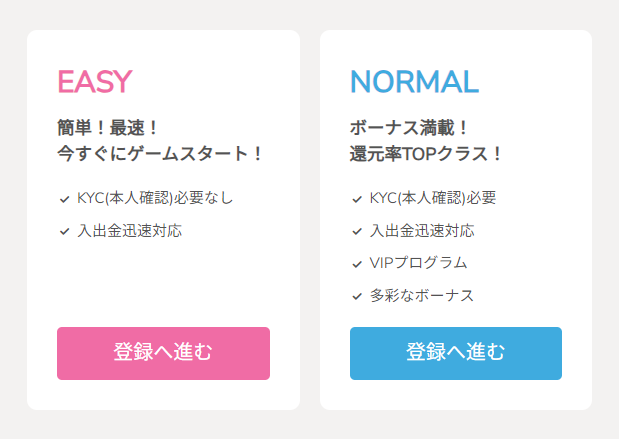This screenshot has height=439, width=619.
Task: Click the 今すぐにゲームスタート！ tagline
Action: coord(161,154)
